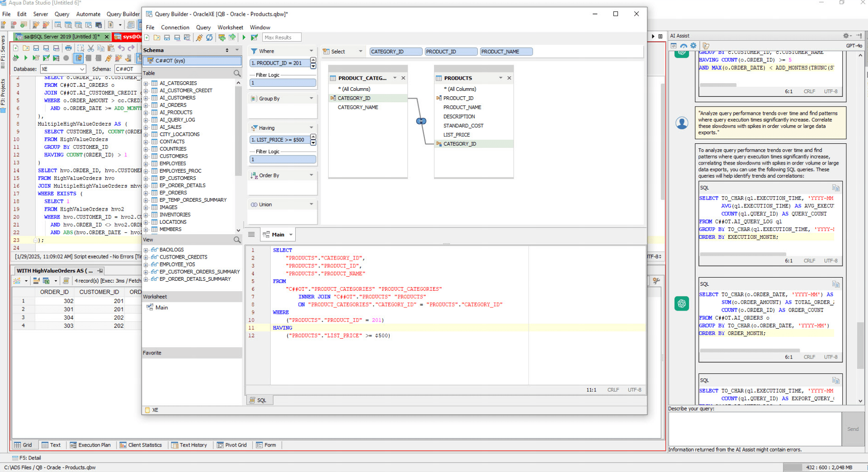Open the Connection menu in Query Builder

coord(175,27)
